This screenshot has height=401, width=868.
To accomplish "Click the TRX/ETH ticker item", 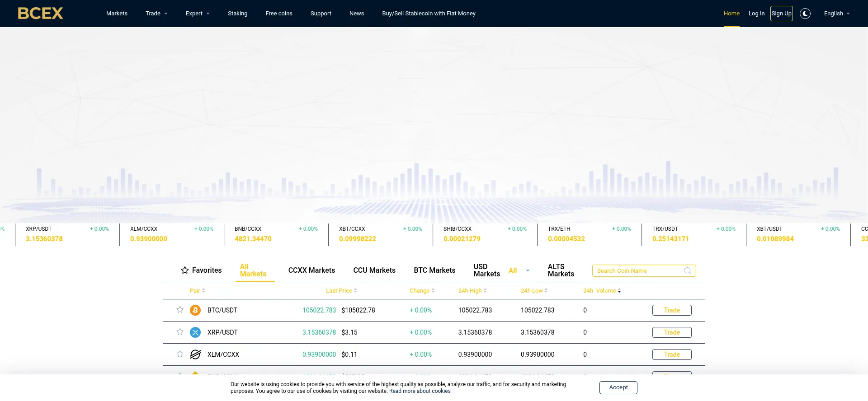I will pos(590,234).
